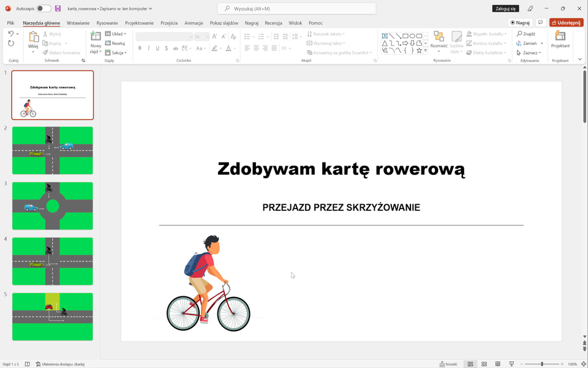Switch to Reading view in status bar

pos(497,364)
